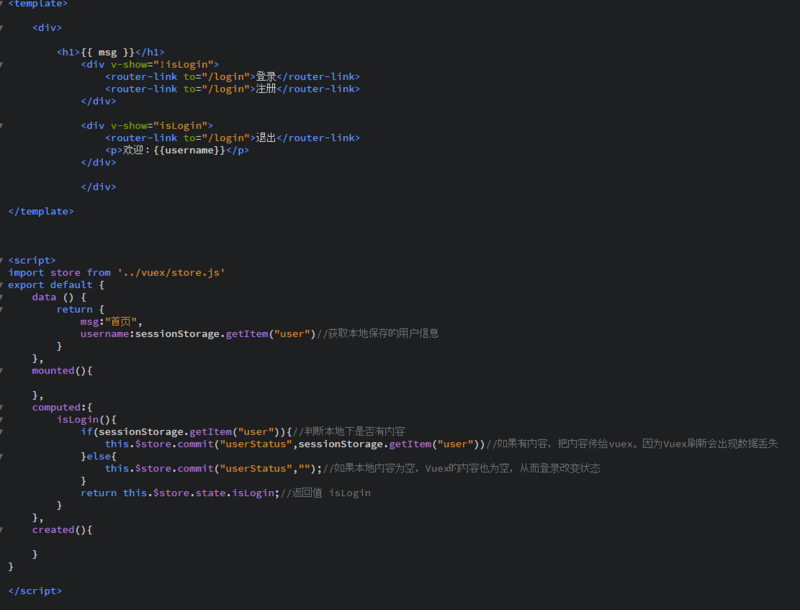
Task: Collapse the fold arrow beside 'mounted(){'
Action: tap(2, 371)
